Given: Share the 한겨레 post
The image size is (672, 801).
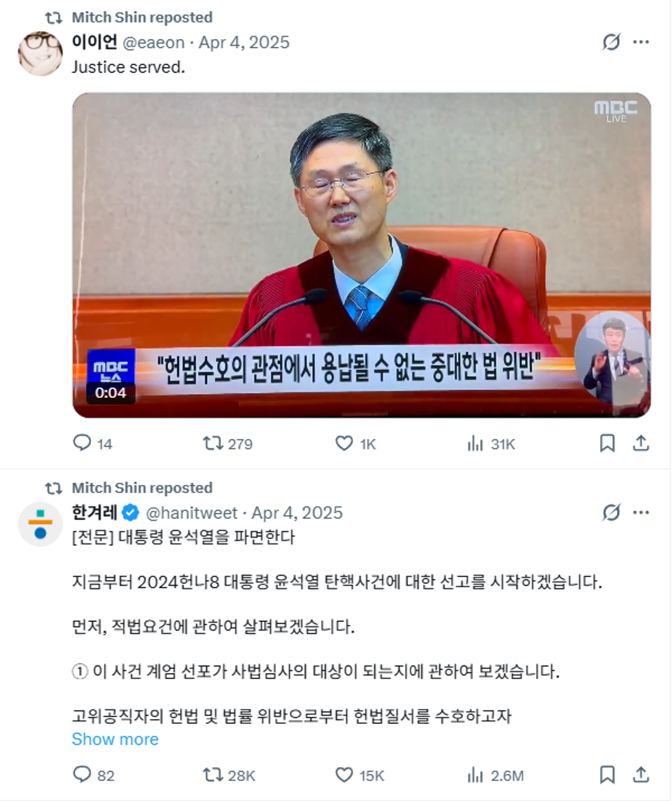Looking at the screenshot, I should pyautogui.click(x=641, y=775).
